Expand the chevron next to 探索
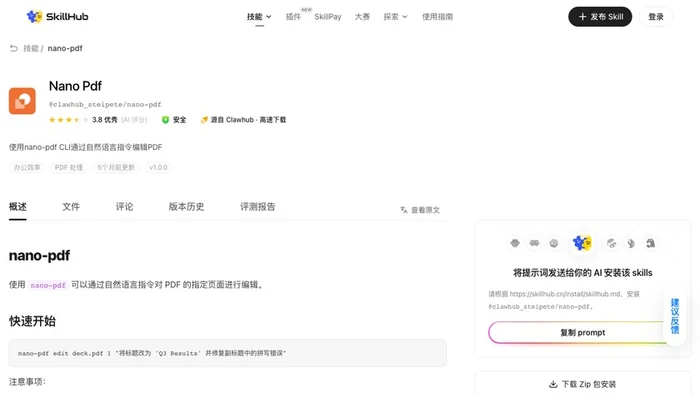Viewport: 700px width, 395px height. (405, 17)
